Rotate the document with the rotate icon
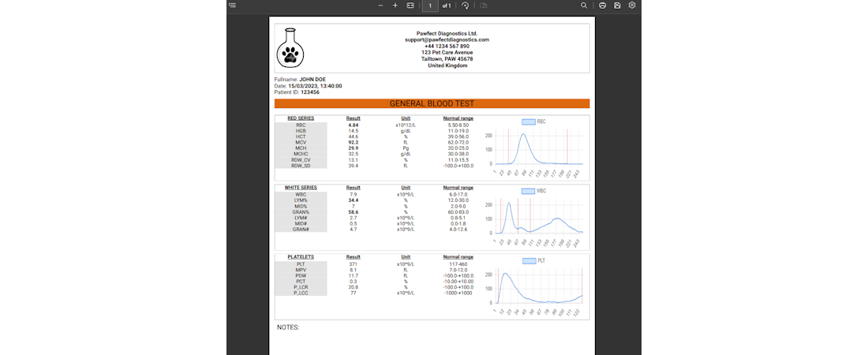Viewport: 868px width, 355px height. click(465, 6)
